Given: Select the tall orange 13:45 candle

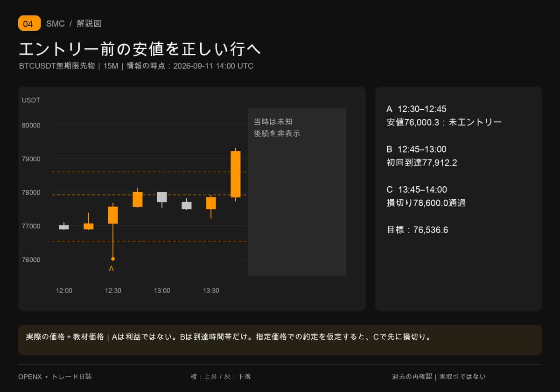Looking at the screenshot, I should pos(236,174).
